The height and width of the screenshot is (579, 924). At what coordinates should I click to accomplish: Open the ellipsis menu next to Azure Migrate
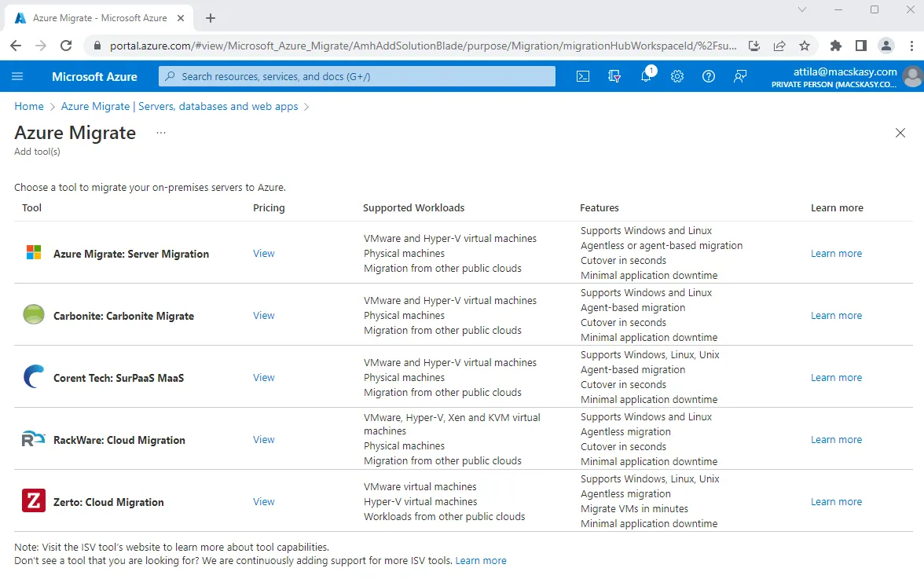[161, 133]
